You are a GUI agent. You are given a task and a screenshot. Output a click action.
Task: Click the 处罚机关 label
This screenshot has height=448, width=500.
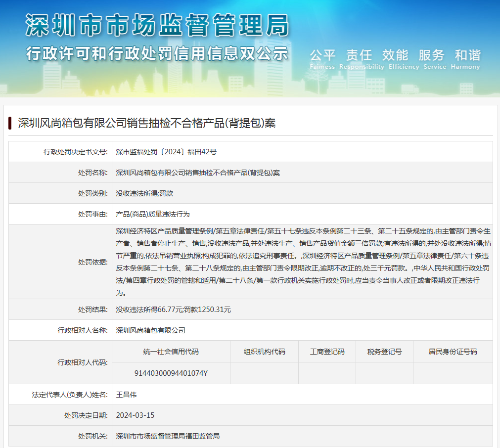(93, 436)
